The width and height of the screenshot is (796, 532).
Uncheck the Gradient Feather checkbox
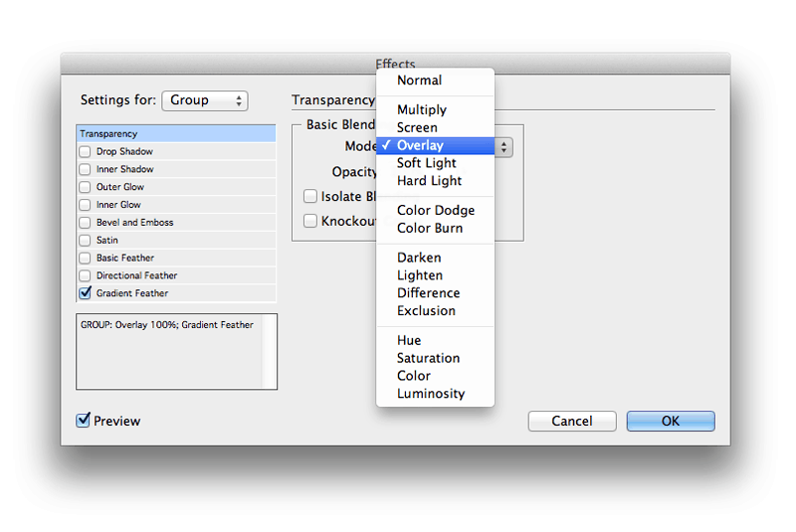(86, 293)
